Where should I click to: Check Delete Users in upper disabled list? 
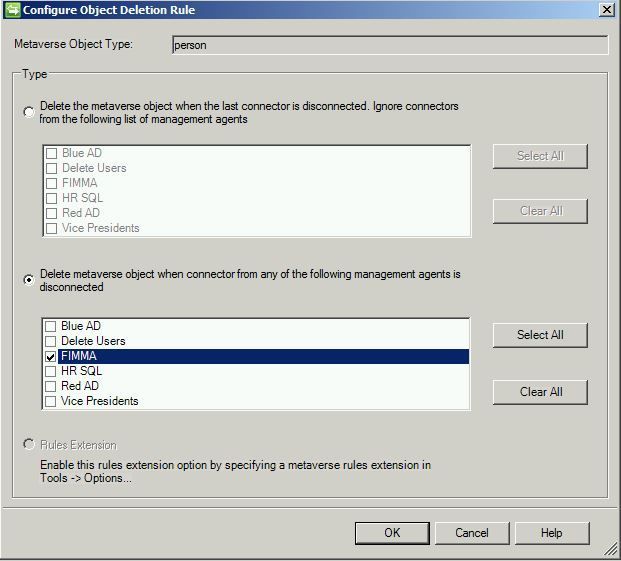click(x=51, y=168)
